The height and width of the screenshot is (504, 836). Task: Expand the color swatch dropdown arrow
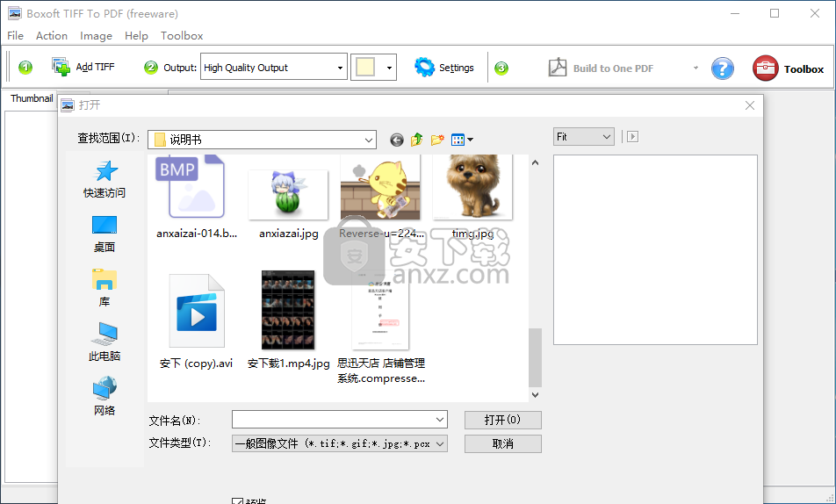pos(389,68)
